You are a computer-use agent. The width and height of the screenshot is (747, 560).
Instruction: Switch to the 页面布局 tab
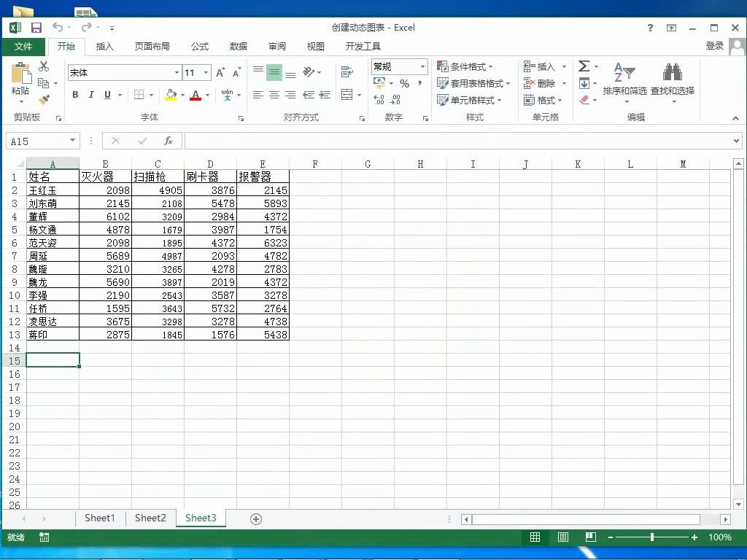tap(152, 46)
